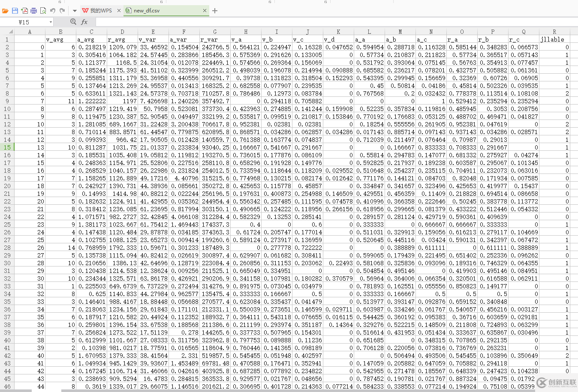Click the Redo arrow
Image resolution: width=578 pixels, height=392 pixels.
click(62, 10)
